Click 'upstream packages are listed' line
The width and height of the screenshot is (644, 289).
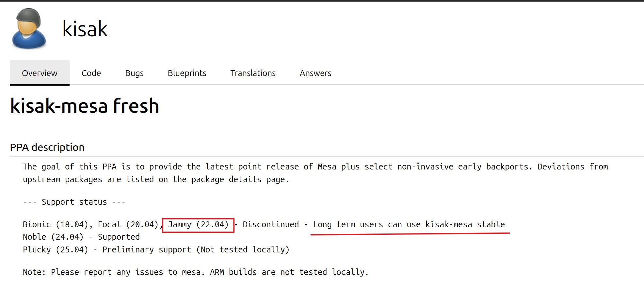156,180
